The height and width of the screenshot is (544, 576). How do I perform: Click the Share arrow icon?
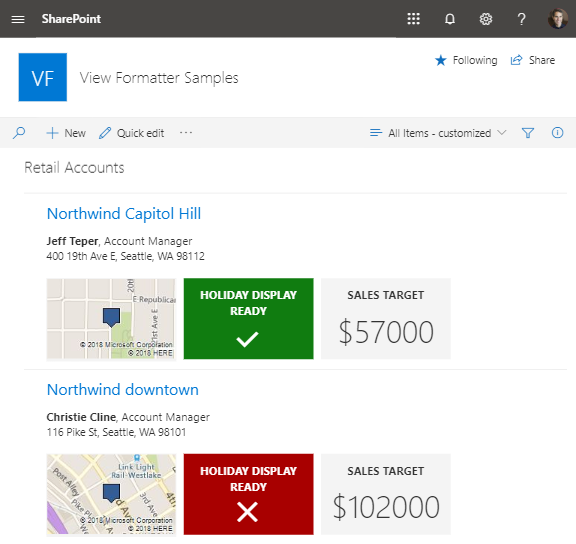pos(516,60)
